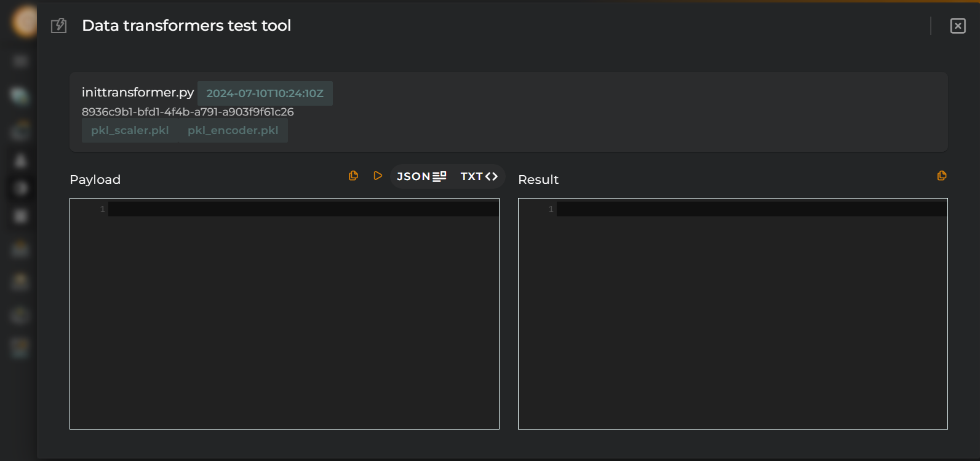Click inside the Result editor
The width and height of the screenshot is (980, 461).
tap(733, 313)
